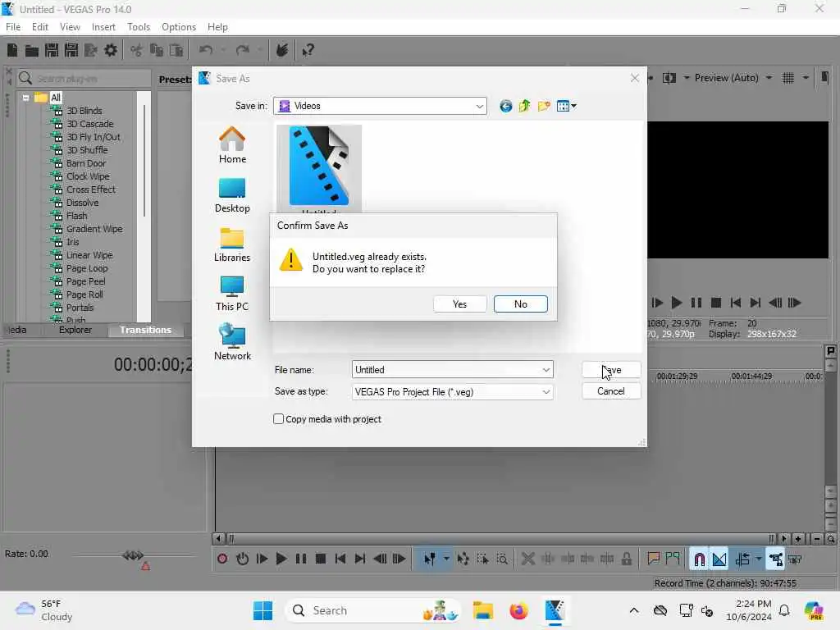Open the preview overlays grid dropdown
Viewport: 840px width, 630px height.
point(806,78)
